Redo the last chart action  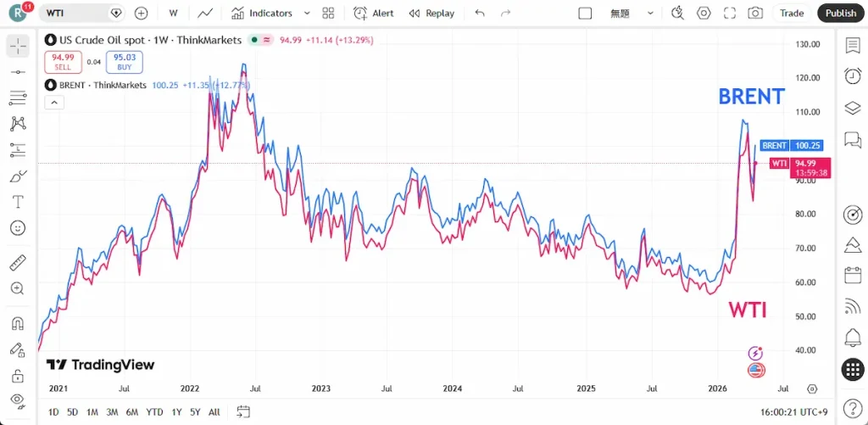[505, 14]
